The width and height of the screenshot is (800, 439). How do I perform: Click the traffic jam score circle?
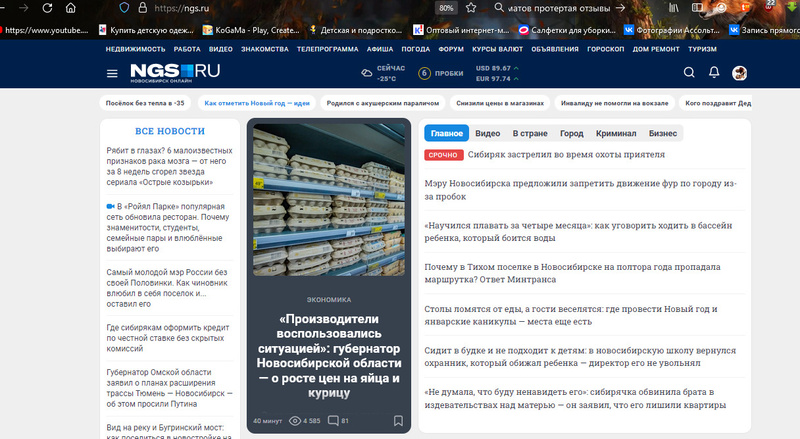[x=425, y=73]
